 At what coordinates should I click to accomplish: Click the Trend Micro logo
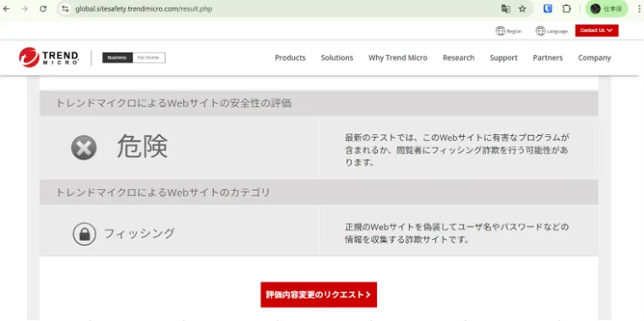[x=49, y=57]
